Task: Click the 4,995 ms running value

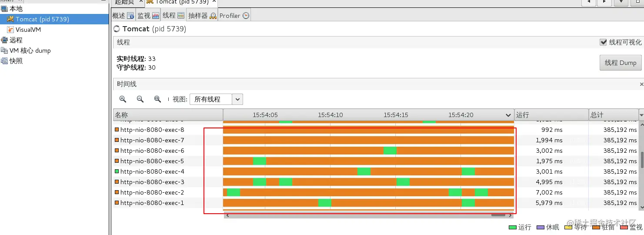Action: pos(550,182)
